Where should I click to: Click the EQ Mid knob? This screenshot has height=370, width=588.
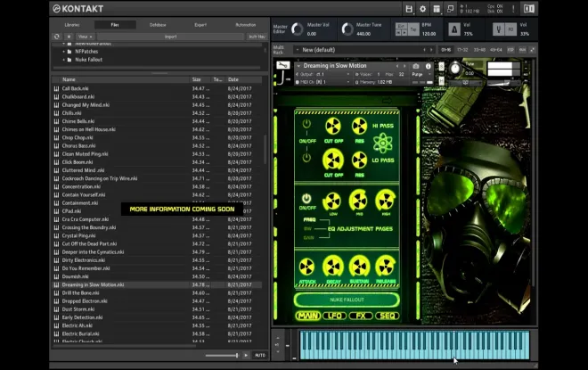click(358, 200)
